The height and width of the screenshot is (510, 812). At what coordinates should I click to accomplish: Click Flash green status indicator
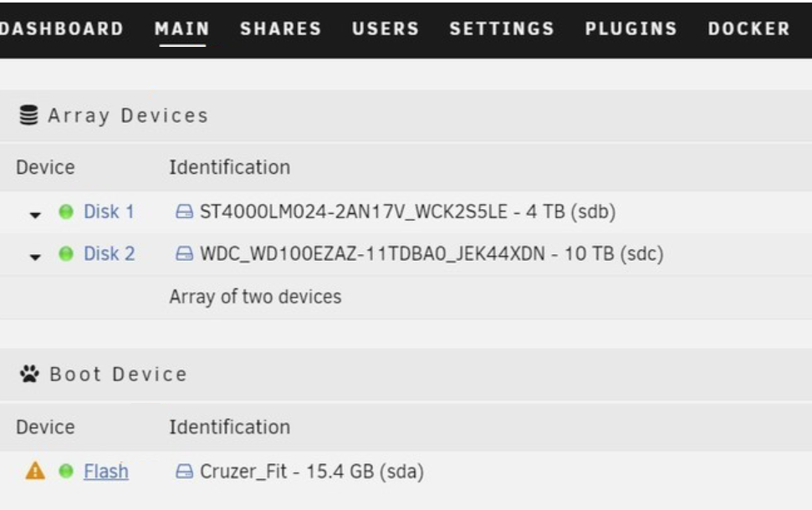[x=66, y=472]
